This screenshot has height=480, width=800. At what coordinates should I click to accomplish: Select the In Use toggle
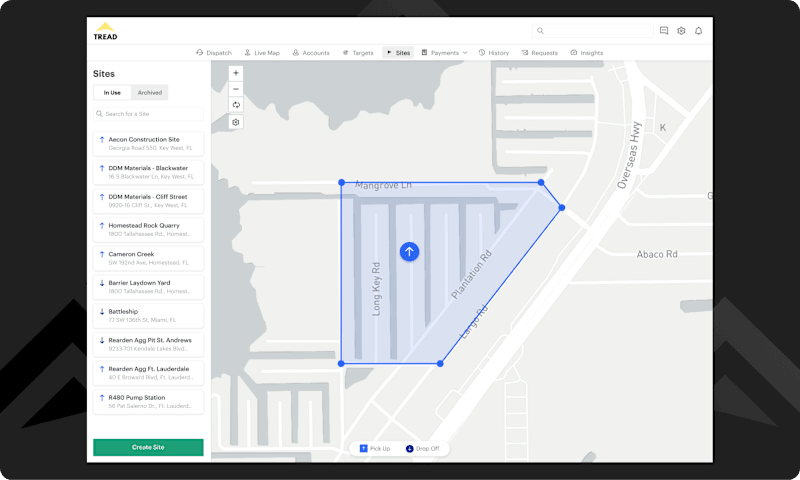[x=112, y=92]
